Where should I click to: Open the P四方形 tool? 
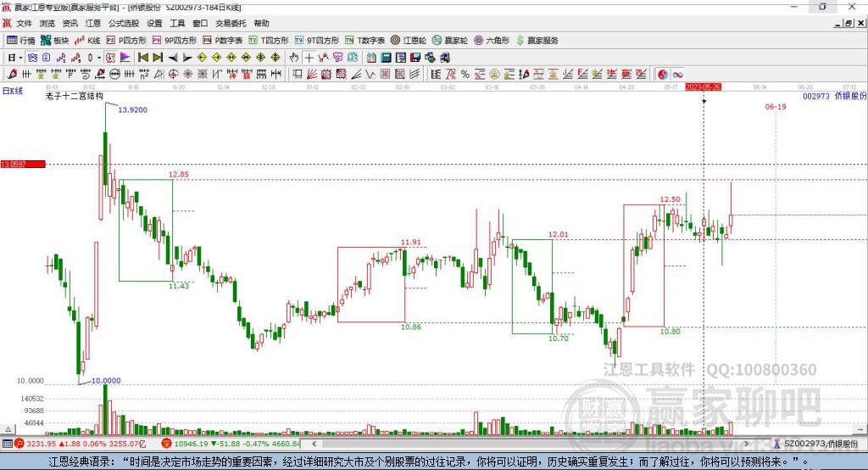point(126,41)
